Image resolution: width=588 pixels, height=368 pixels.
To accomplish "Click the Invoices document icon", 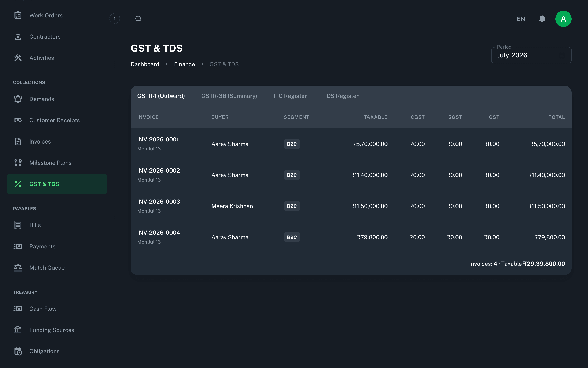I will pyautogui.click(x=18, y=141).
